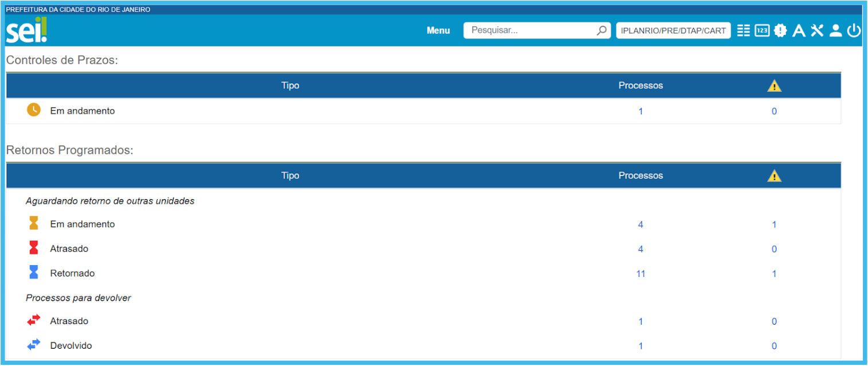This screenshot has height=366, width=868.
Task: Open Em andamento count under Controles de Prazos
Action: [x=641, y=112]
